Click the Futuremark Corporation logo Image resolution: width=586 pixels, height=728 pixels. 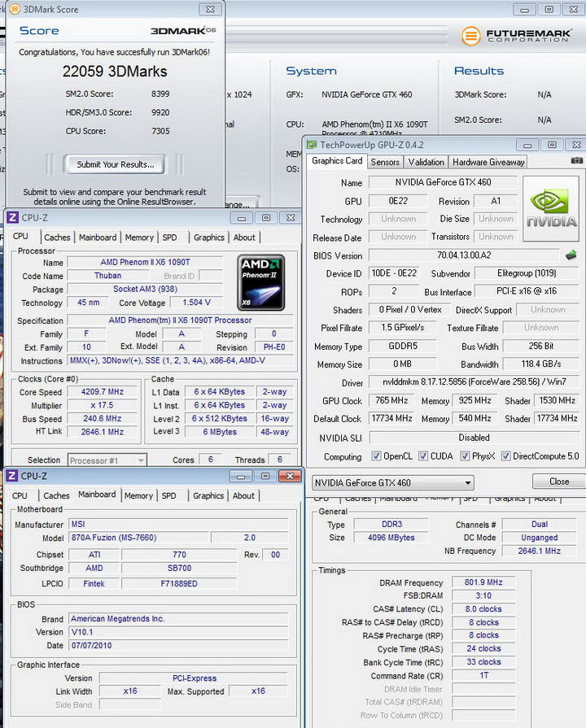tap(516, 35)
